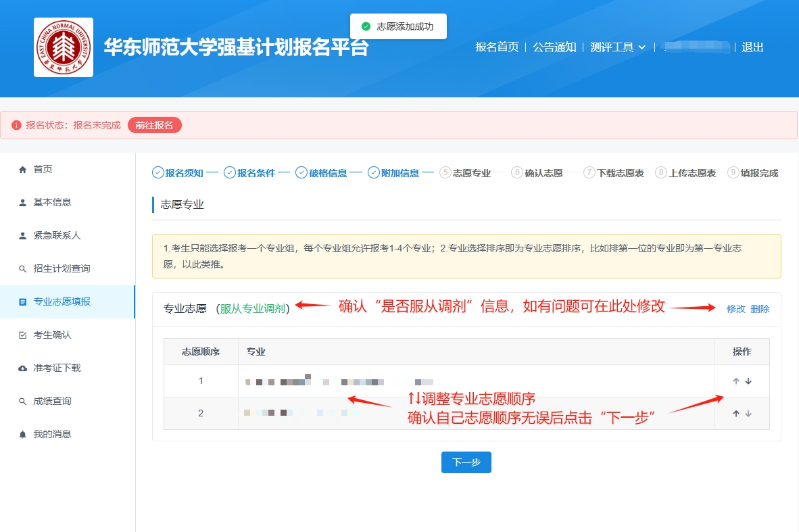Viewport: 799px width, 532px height.
Task: Click the search icon beside 招生计划查询
Action: 22,269
